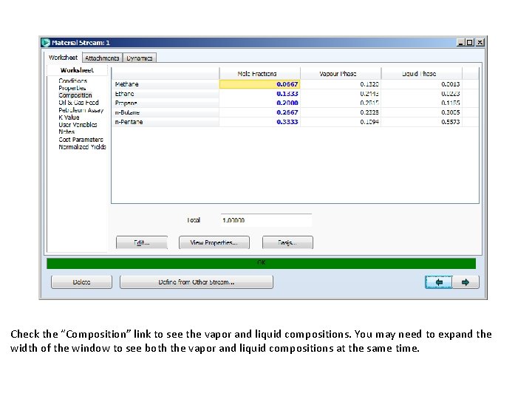Click the Mole Fractions column header
532x399 pixels.
pos(259,74)
